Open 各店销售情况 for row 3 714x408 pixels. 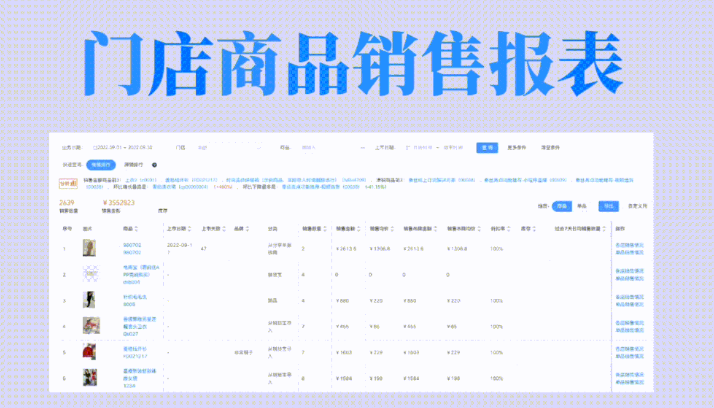pyautogui.click(x=630, y=297)
